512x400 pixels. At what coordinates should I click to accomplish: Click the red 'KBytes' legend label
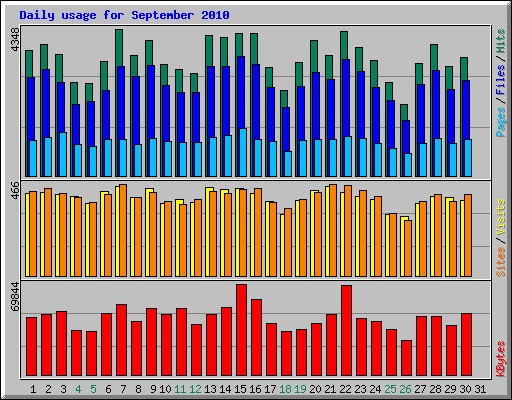pyautogui.click(x=501, y=359)
